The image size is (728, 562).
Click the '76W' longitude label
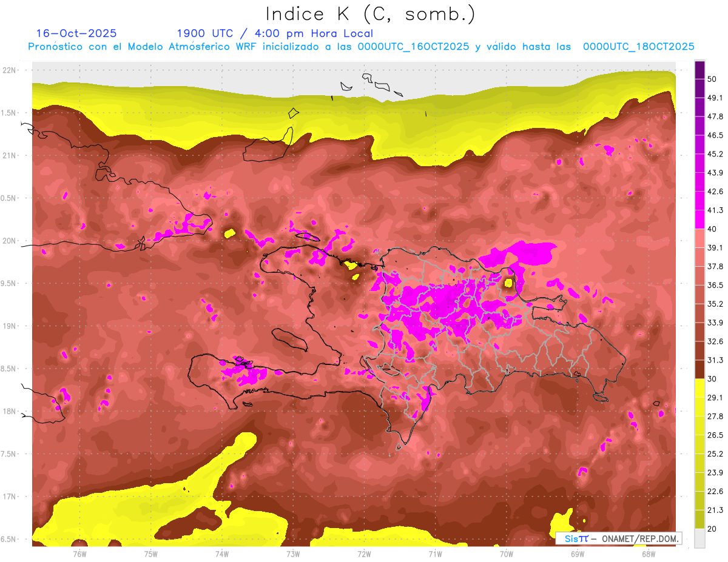pyautogui.click(x=80, y=555)
